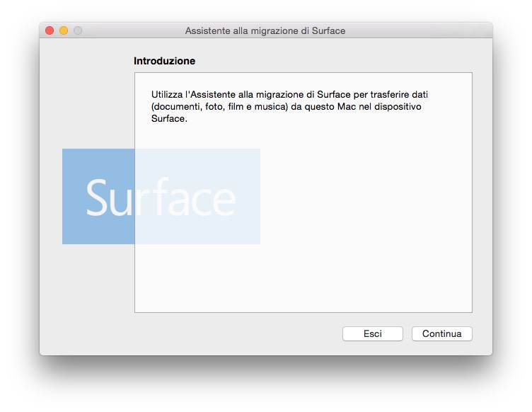Close the window using red button
Viewport: 532px width, 412px height.
[x=50, y=30]
